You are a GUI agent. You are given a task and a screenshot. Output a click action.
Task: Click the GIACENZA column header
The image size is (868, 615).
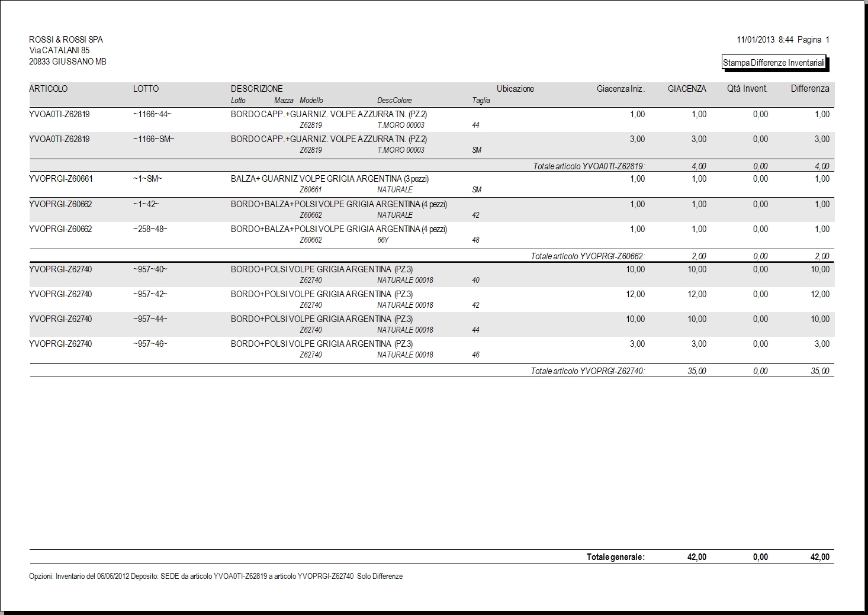pos(687,89)
